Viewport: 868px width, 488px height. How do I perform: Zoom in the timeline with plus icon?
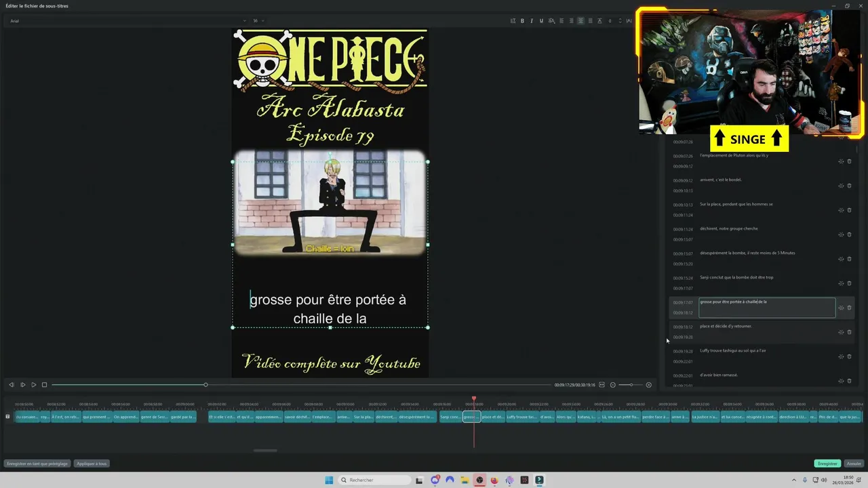point(648,385)
